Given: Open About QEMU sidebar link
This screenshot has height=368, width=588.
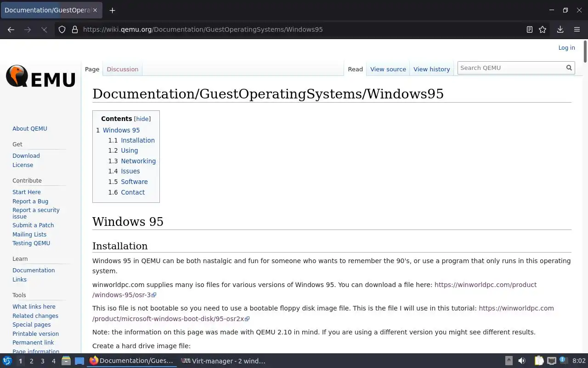Looking at the screenshot, I should (x=30, y=128).
